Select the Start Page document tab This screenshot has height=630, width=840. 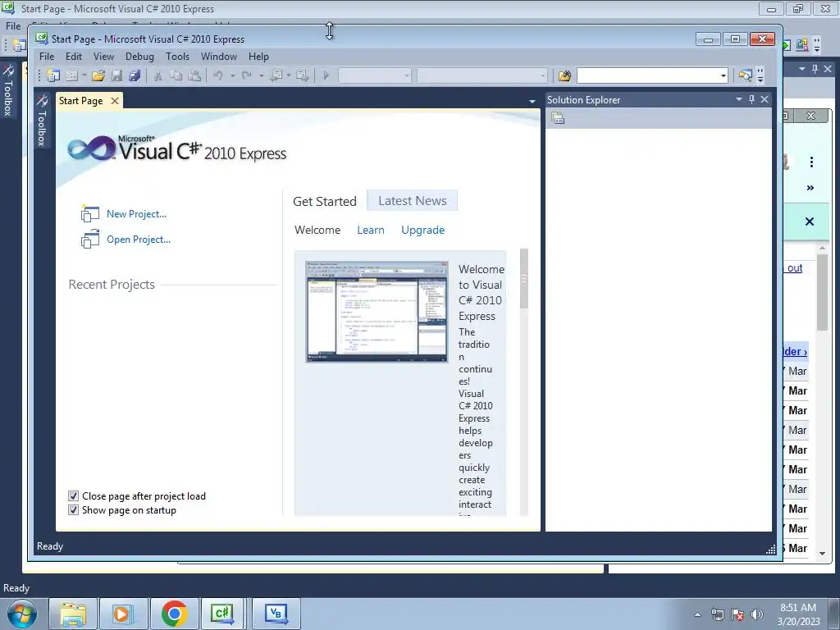pos(81,101)
